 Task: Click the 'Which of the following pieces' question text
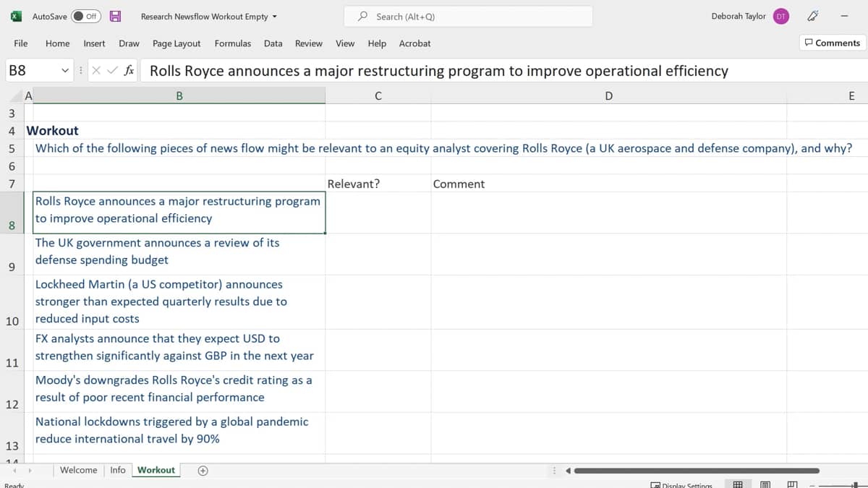pos(443,148)
